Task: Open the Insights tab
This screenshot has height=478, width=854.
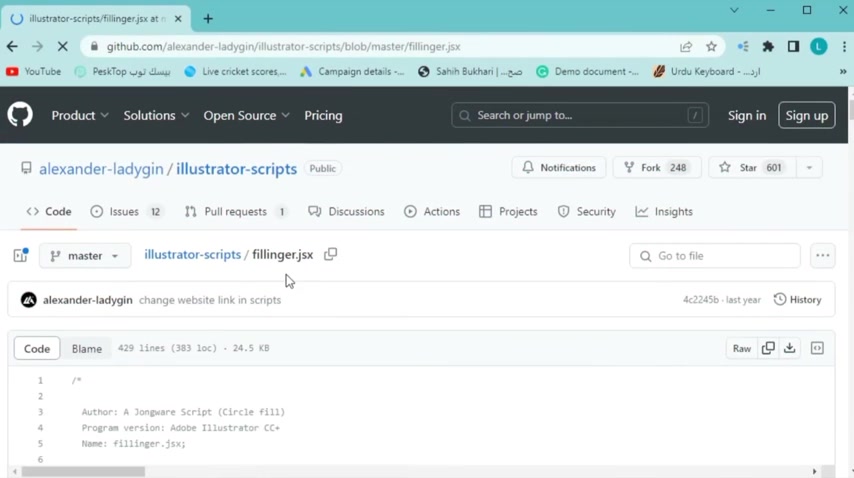Action: point(664,211)
